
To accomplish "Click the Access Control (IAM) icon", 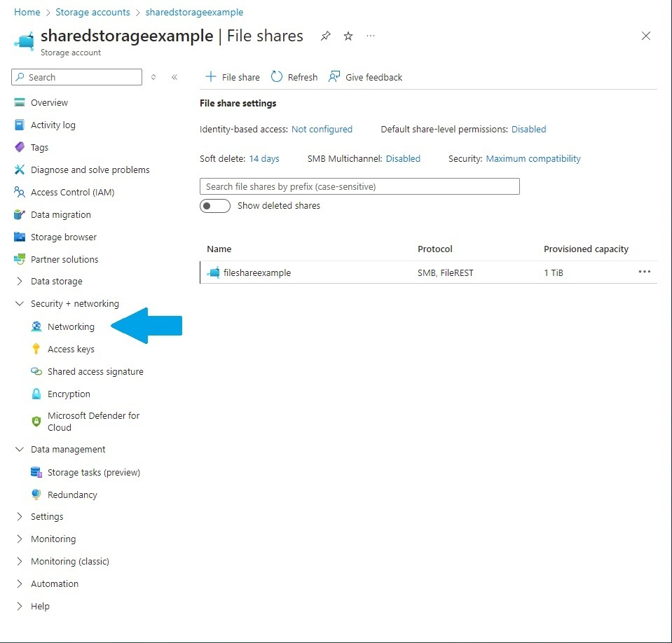I will coord(20,192).
